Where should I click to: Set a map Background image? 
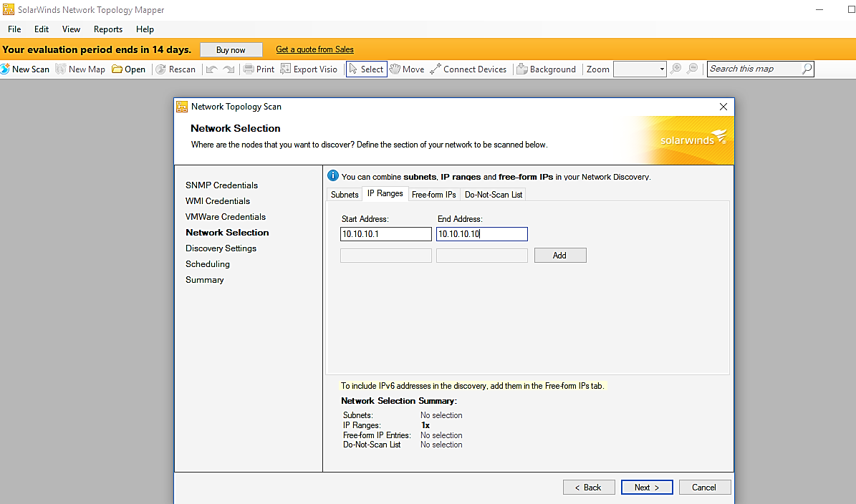(547, 69)
